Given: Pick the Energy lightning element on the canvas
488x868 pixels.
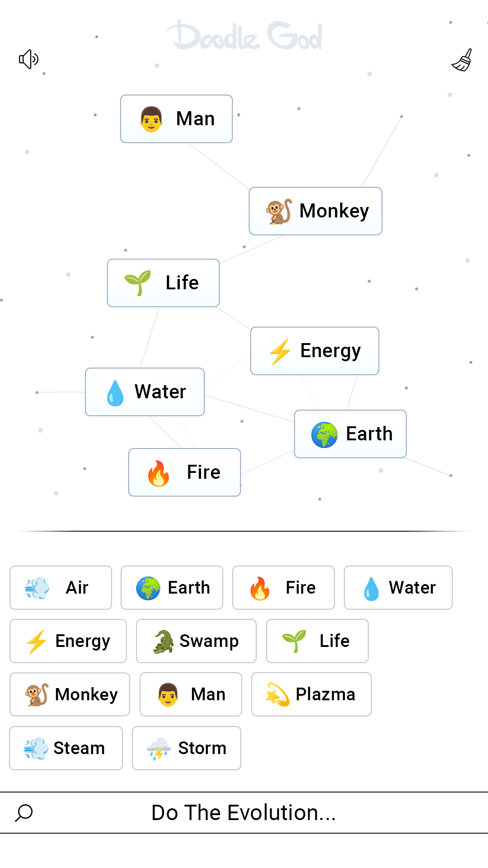Looking at the screenshot, I should pyautogui.click(x=314, y=351).
